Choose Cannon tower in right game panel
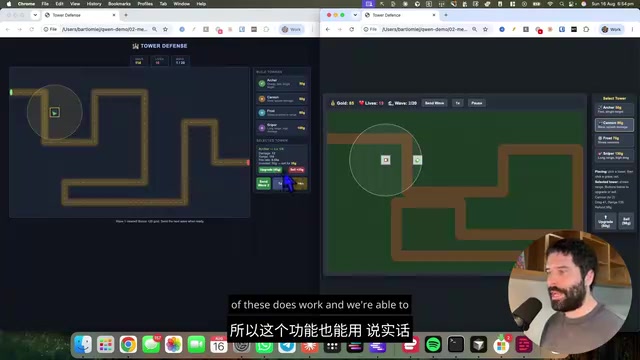The height and width of the screenshot is (360, 640). click(614, 124)
